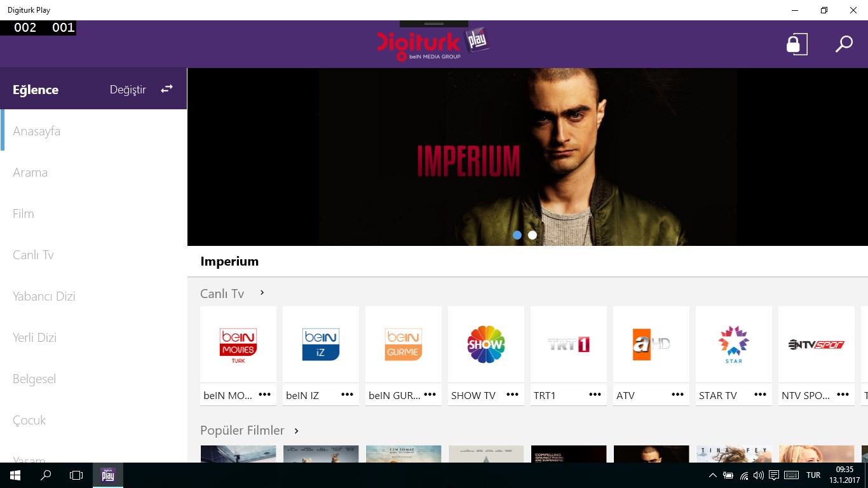Screen dimensions: 868x488
Task: Open the second Popüler Filmler poster
Action: tap(321, 454)
